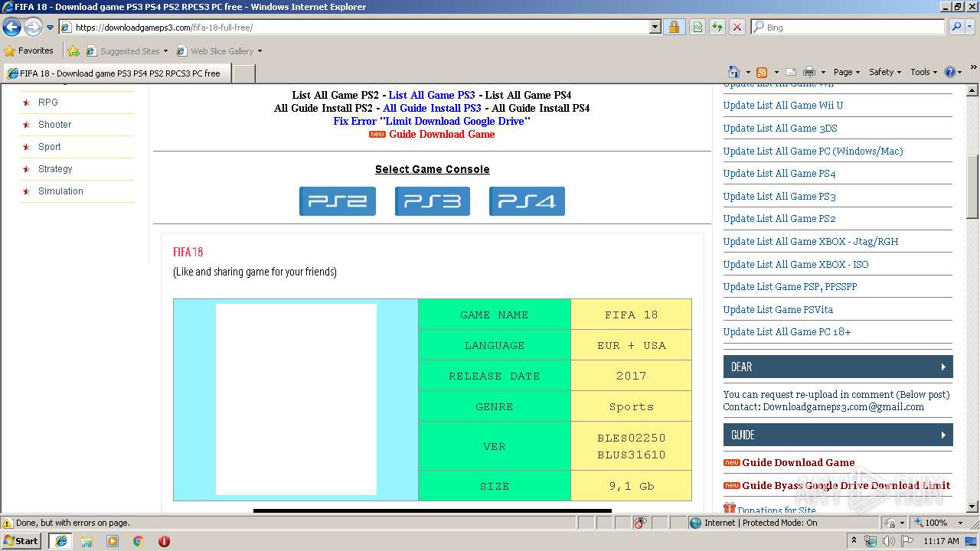
Task: Open Windows Explorer folder taskbar icon
Action: [87, 541]
